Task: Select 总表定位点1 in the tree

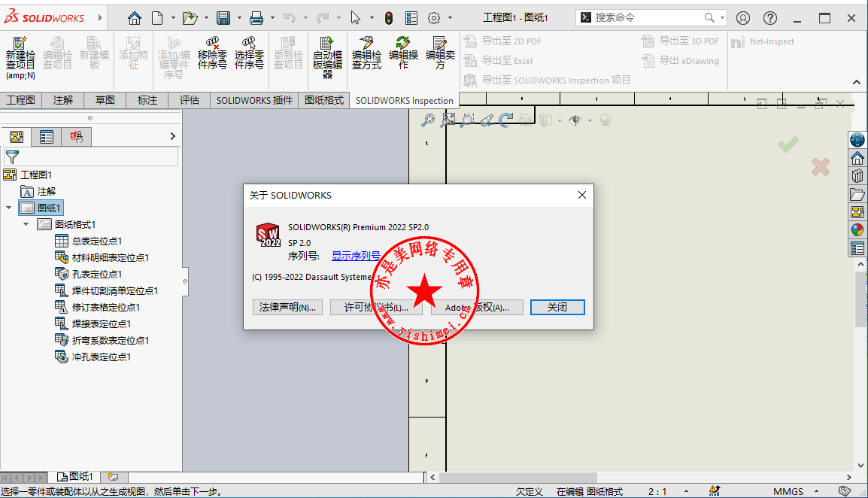Action: pyautogui.click(x=96, y=241)
